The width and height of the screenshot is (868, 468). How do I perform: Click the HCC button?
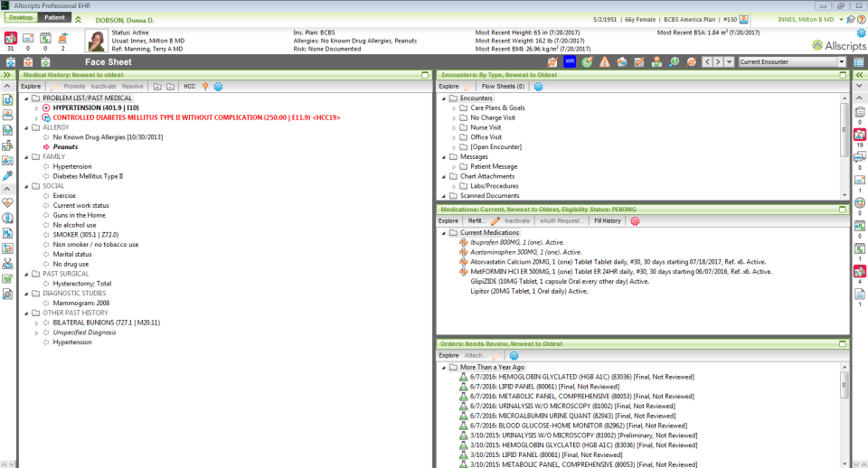[189, 87]
